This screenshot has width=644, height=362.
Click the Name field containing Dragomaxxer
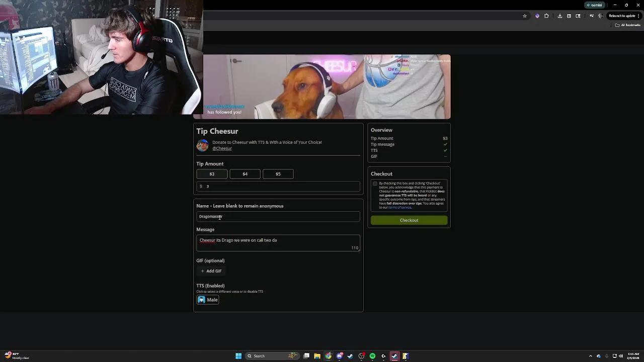278,217
